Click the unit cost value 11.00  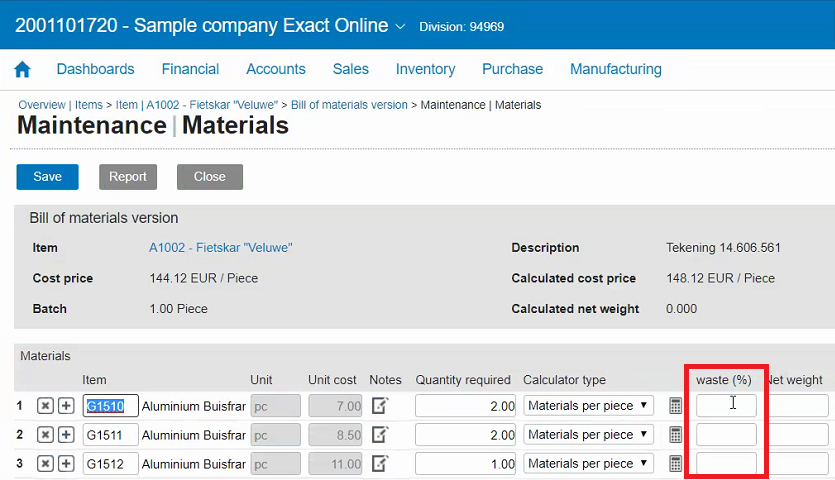tap(335, 463)
